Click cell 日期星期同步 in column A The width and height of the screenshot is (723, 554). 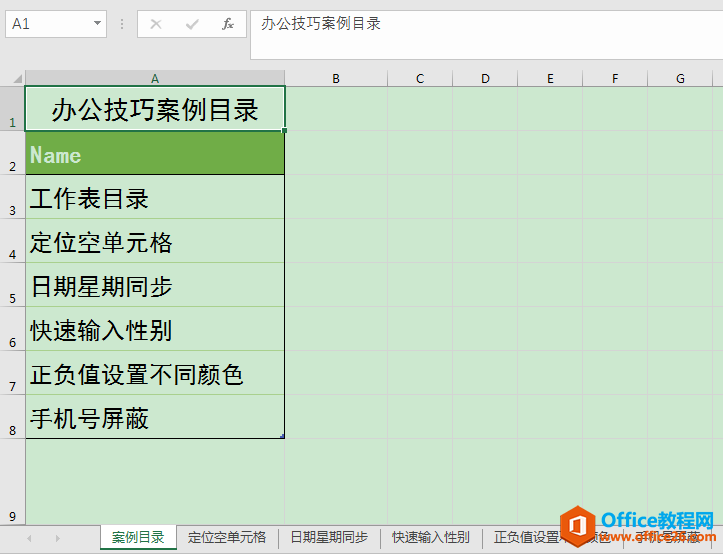point(155,285)
